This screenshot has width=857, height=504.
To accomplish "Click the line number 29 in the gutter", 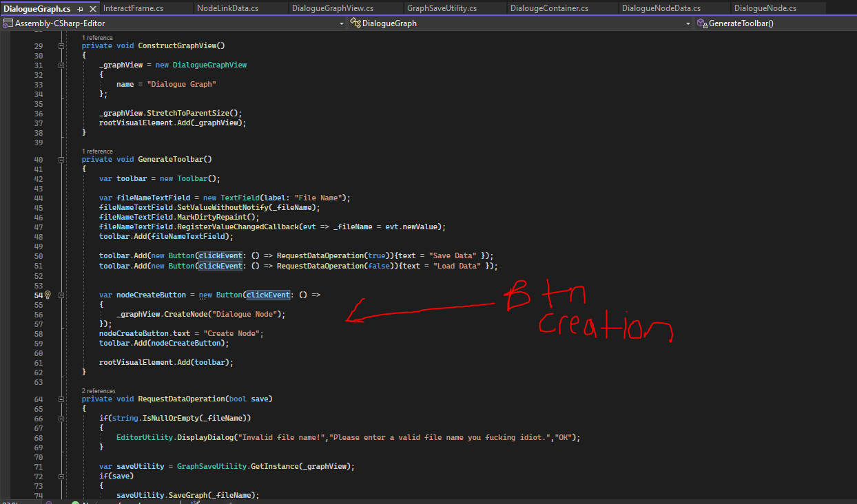I will [39, 45].
